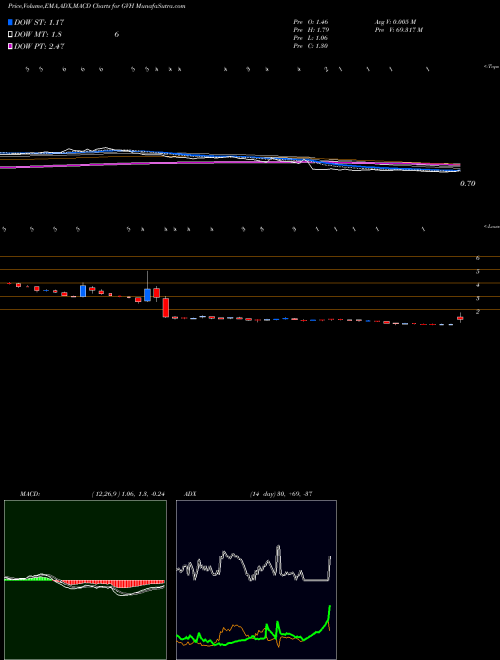This screenshot has height=660, width=500.
Task: Click the 'Pre O: 1.46' value
Action: tap(311, 22)
